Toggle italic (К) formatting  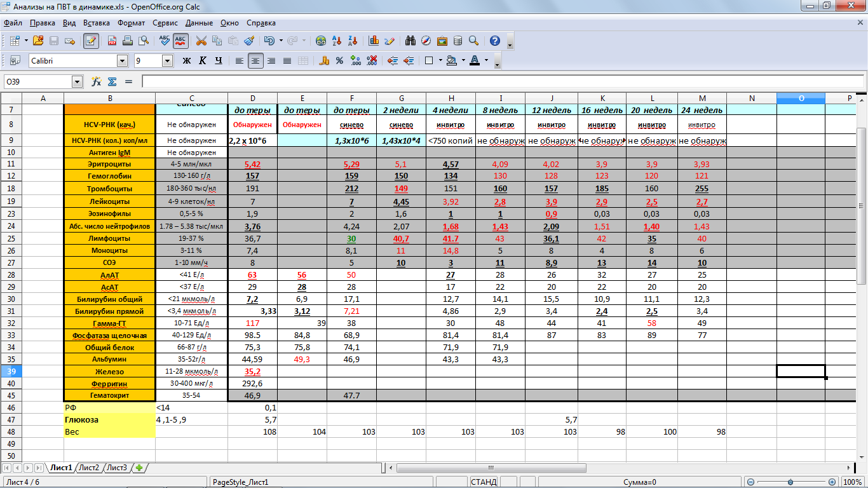(203, 61)
